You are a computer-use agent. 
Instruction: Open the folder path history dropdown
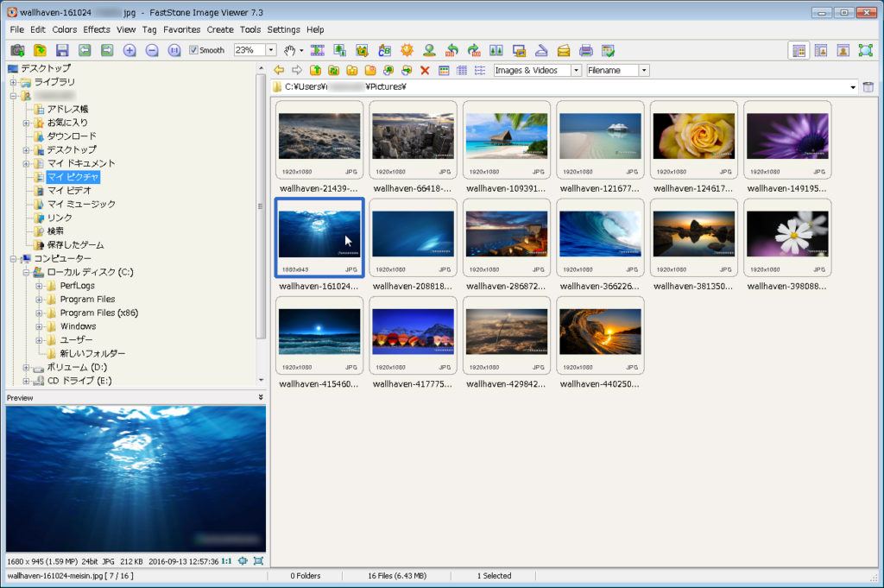tap(852, 87)
